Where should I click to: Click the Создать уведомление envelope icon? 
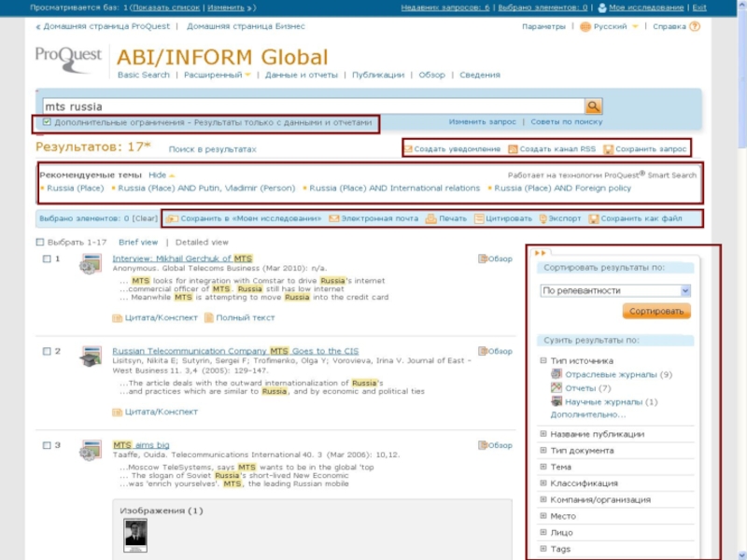click(407, 149)
